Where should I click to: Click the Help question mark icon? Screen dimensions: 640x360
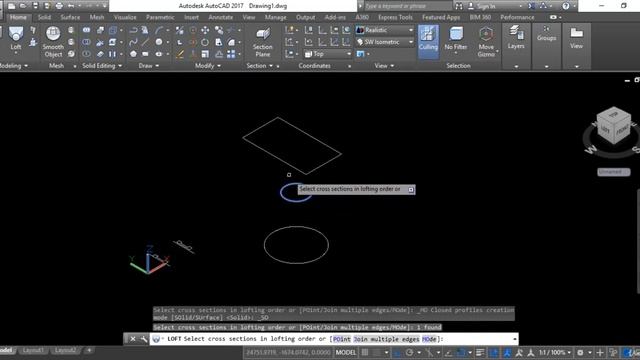(x=565, y=6)
